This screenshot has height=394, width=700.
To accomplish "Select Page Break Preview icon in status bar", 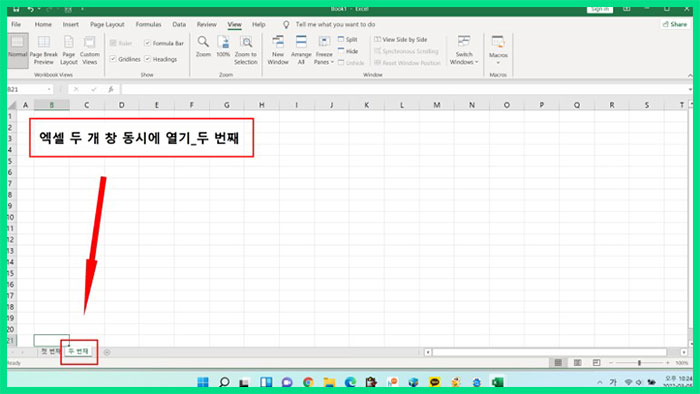I will coord(596,363).
